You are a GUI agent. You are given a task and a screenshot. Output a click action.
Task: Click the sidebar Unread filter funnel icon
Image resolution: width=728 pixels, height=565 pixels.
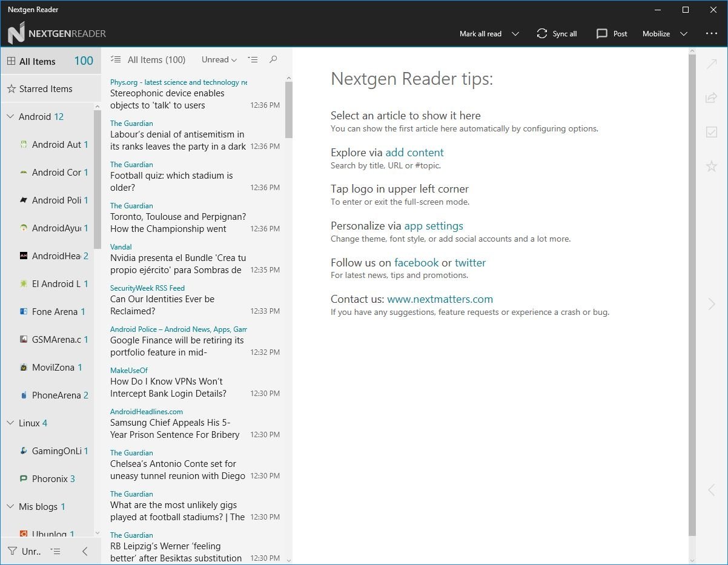[x=12, y=551]
